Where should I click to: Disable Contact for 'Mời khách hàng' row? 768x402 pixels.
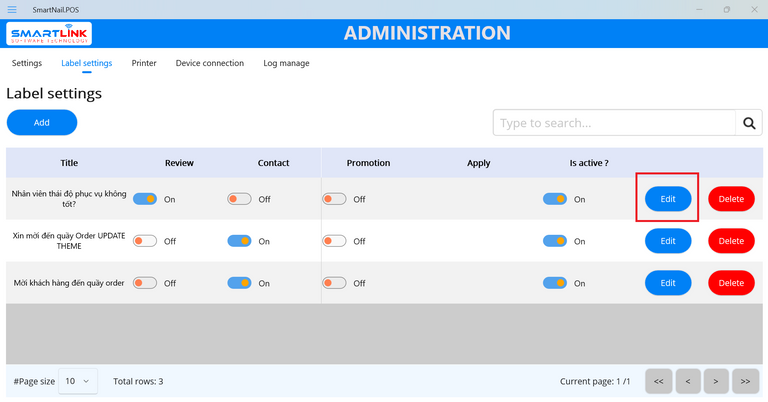(x=239, y=283)
